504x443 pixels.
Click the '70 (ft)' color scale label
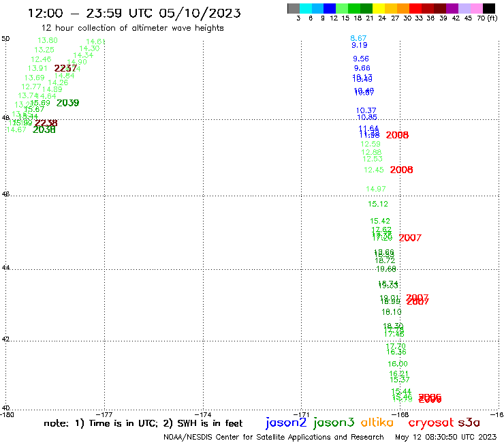coord(487,18)
